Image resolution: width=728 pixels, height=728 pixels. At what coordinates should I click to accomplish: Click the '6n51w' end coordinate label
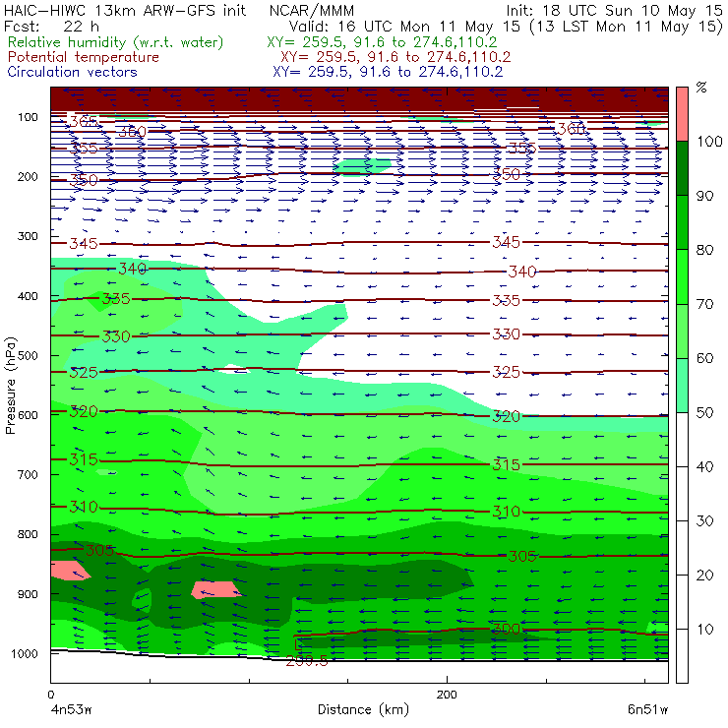[x=647, y=710]
